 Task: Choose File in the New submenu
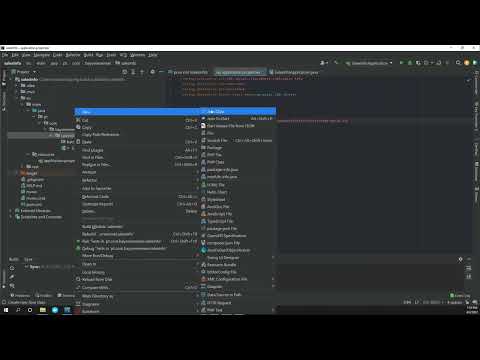(238, 133)
